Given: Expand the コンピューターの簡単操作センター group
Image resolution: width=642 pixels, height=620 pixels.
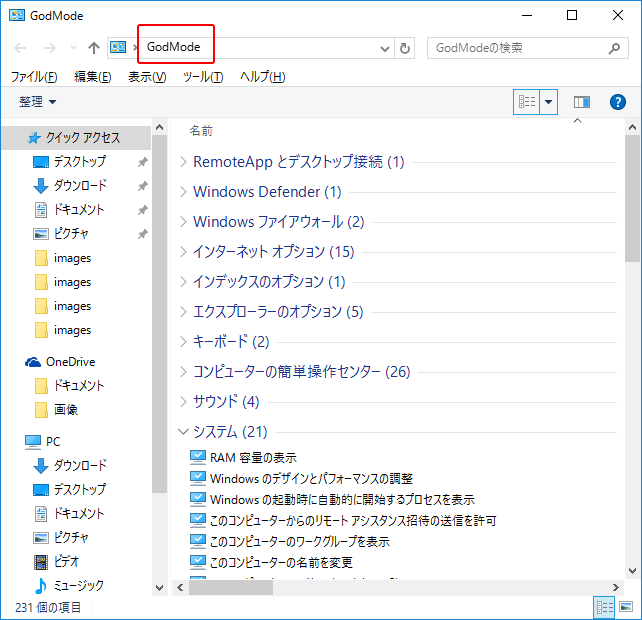Looking at the screenshot, I should point(183,372).
